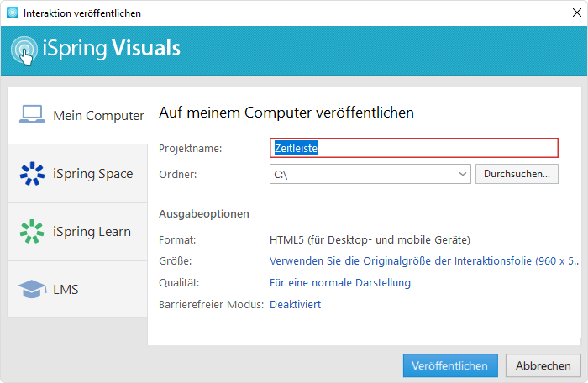The width and height of the screenshot is (588, 383).
Task: Open the Größe Originalgröße link
Action: (x=423, y=260)
